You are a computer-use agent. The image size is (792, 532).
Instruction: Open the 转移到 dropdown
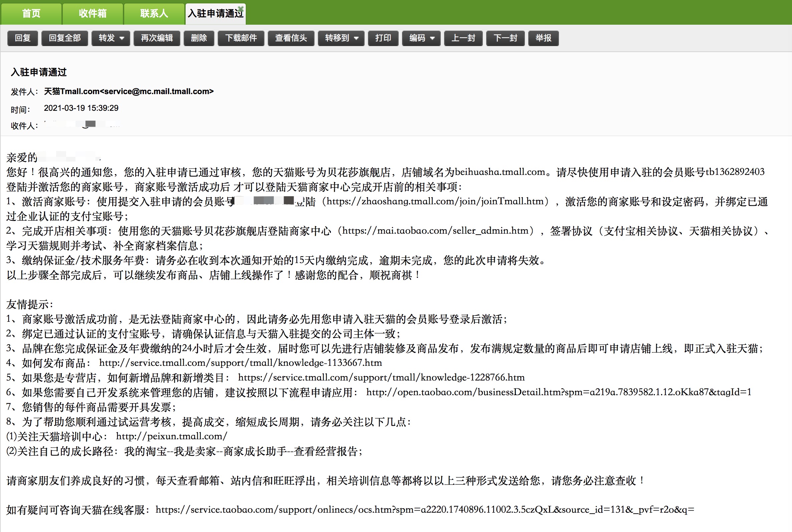pyautogui.click(x=341, y=38)
